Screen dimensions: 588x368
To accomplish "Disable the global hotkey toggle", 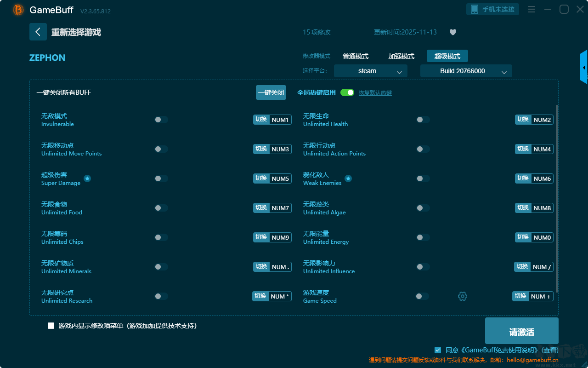I will coord(347,92).
